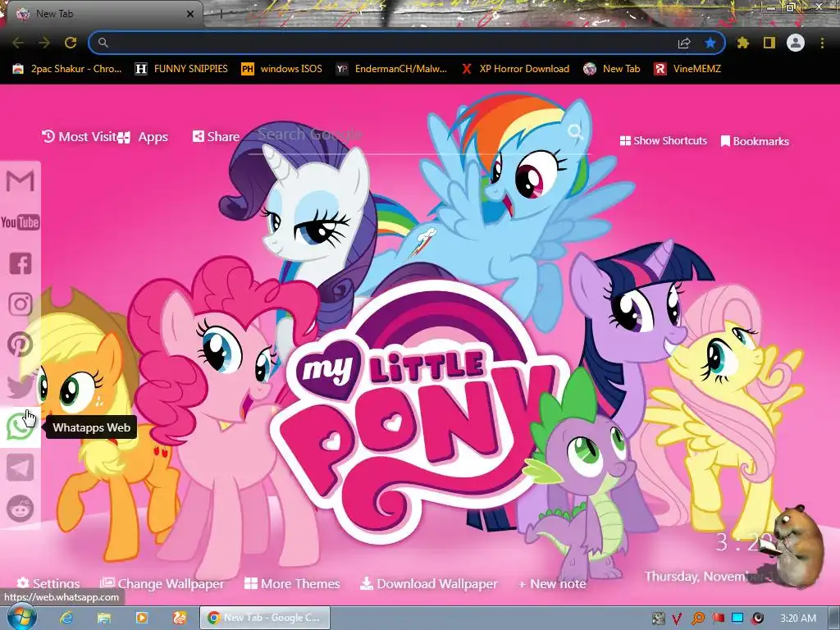Click the magnifier search icon on page
The height and width of the screenshot is (630, 840).
pos(575,132)
